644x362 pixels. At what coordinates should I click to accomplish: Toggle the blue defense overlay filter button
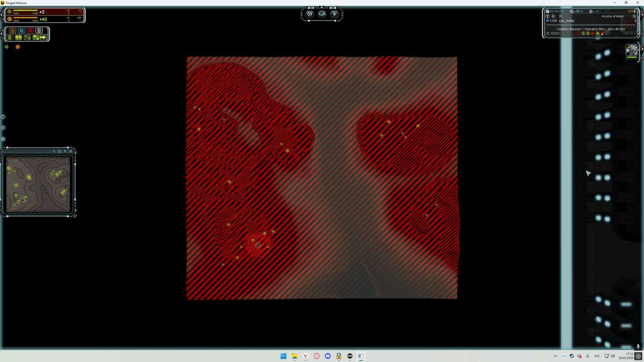[21, 31]
